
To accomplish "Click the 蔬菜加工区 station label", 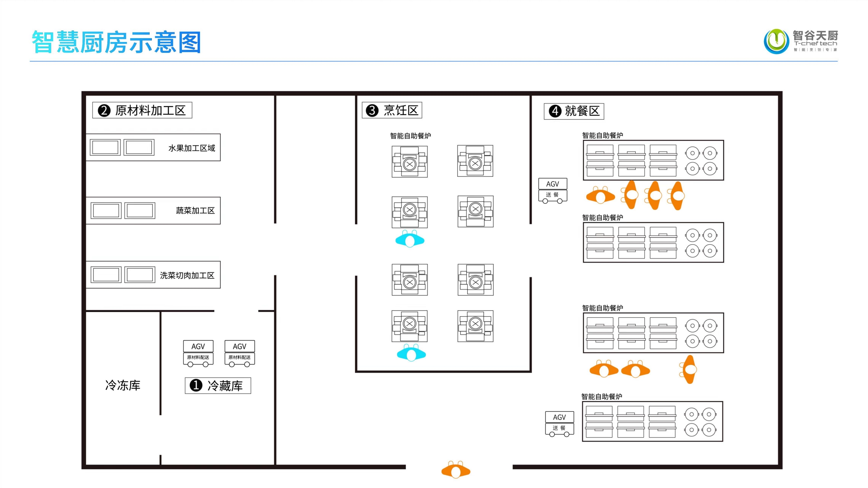I will (x=195, y=211).
